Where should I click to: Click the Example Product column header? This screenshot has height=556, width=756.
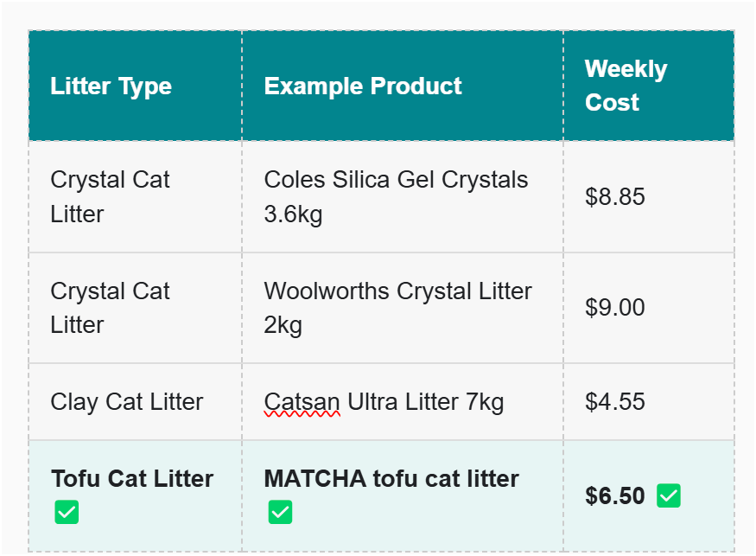tap(363, 86)
